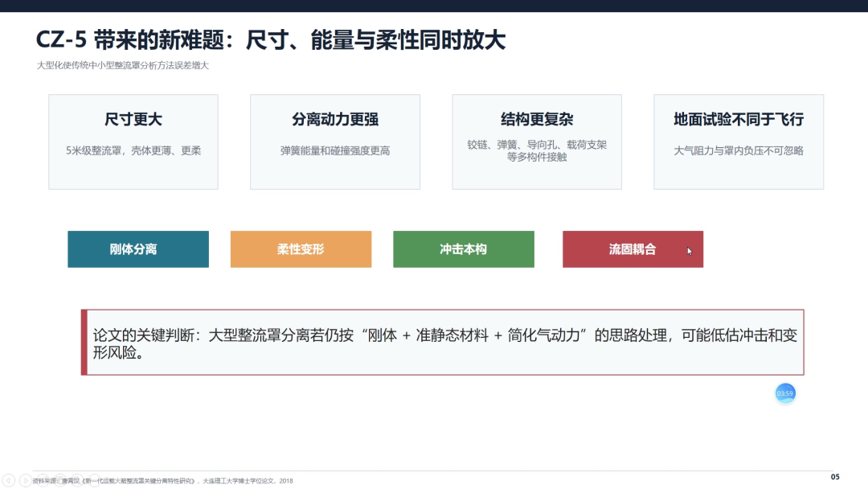868x489 pixels.
Task: Click the 资料来源 footnote citation
Action: tap(162, 481)
